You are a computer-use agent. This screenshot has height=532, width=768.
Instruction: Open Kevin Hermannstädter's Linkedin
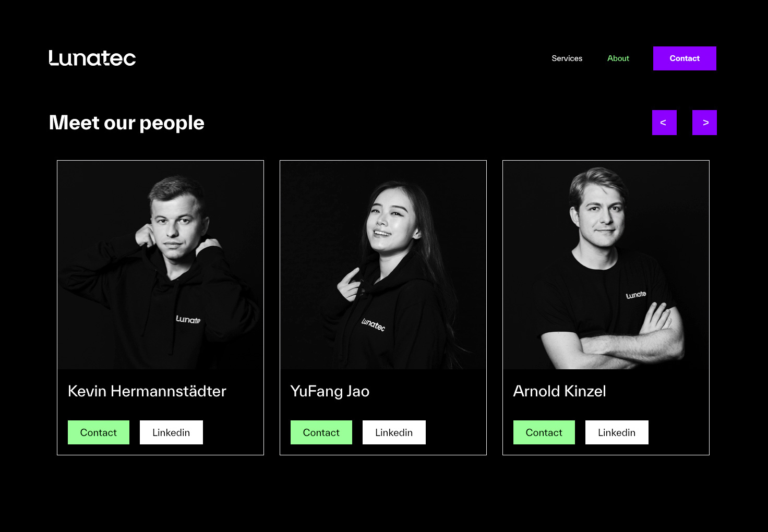click(x=171, y=432)
